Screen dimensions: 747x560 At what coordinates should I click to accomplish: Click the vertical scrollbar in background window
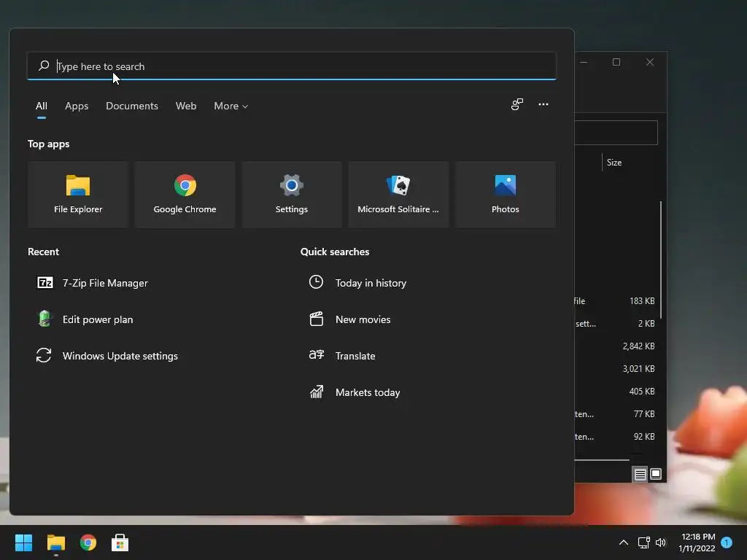661,260
